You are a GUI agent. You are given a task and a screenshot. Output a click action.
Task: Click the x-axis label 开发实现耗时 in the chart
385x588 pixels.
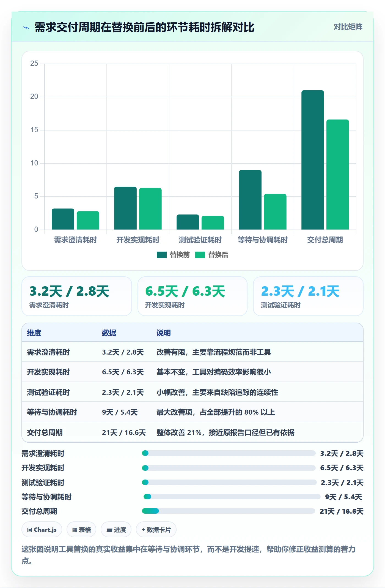(x=138, y=240)
